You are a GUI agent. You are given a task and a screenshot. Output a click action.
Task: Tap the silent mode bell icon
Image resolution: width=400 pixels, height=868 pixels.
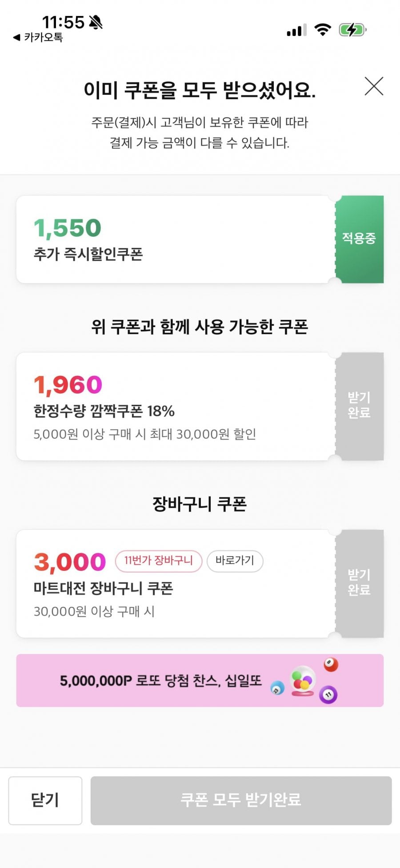pos(96,22)
